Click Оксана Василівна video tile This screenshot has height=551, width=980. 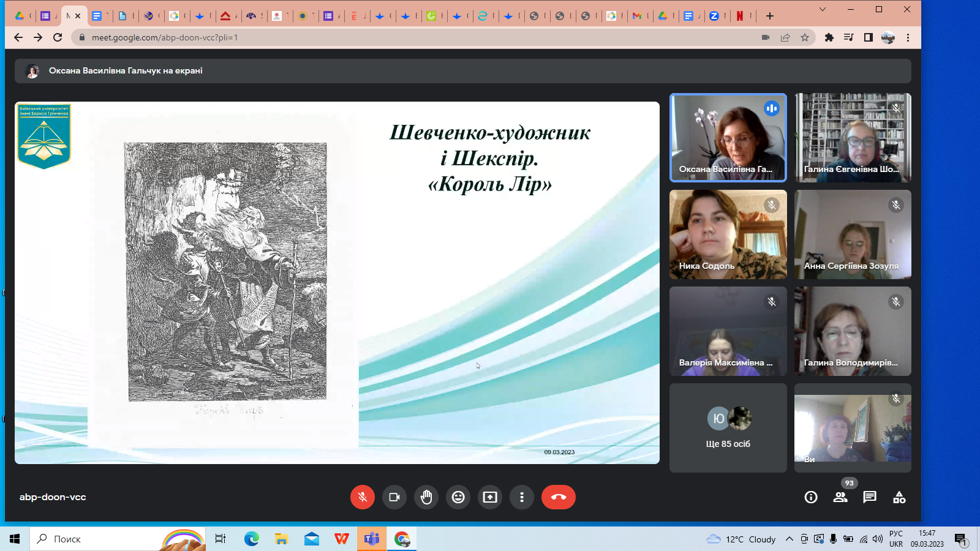point(728,138)
